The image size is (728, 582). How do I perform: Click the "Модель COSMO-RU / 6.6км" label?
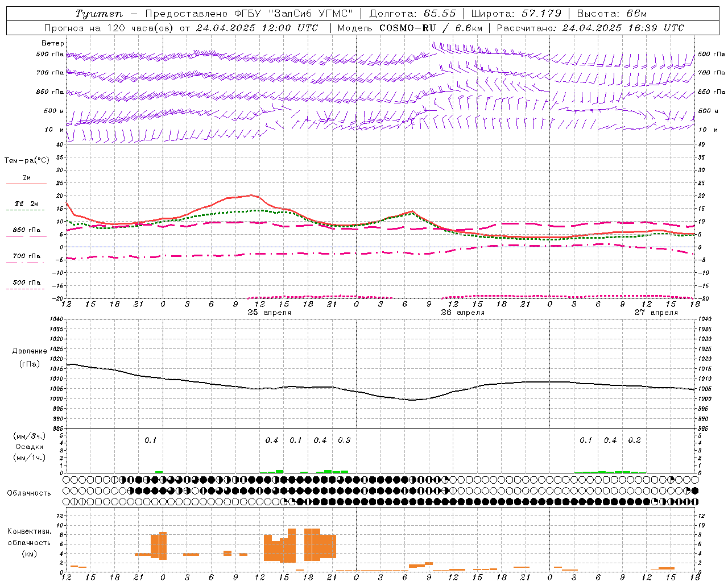pyautogui.click(x=410, y=28)
